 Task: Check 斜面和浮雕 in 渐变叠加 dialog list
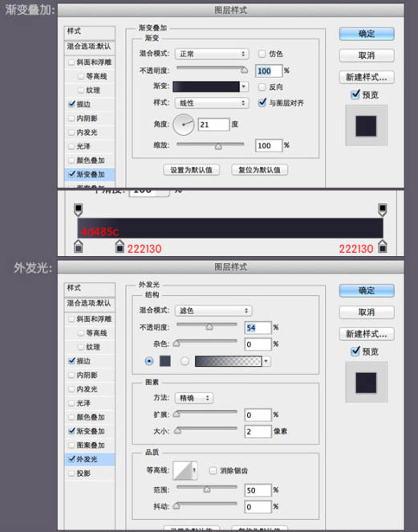click(x=71, y=62)
